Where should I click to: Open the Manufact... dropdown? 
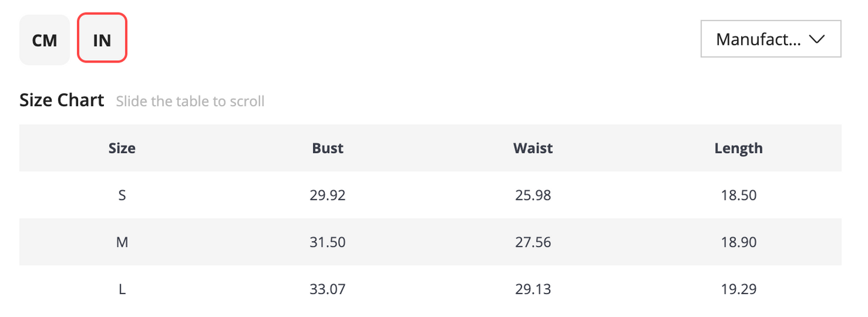tap(771, 40)
